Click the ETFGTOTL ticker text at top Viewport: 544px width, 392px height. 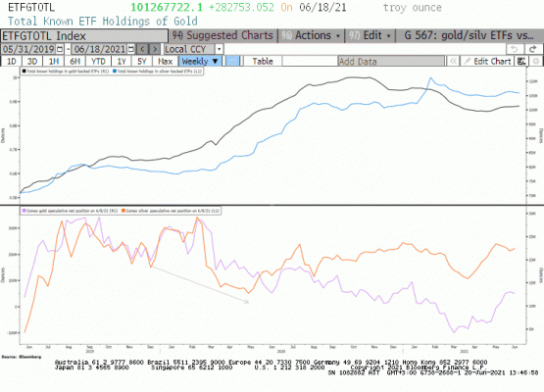pos(31,7)
